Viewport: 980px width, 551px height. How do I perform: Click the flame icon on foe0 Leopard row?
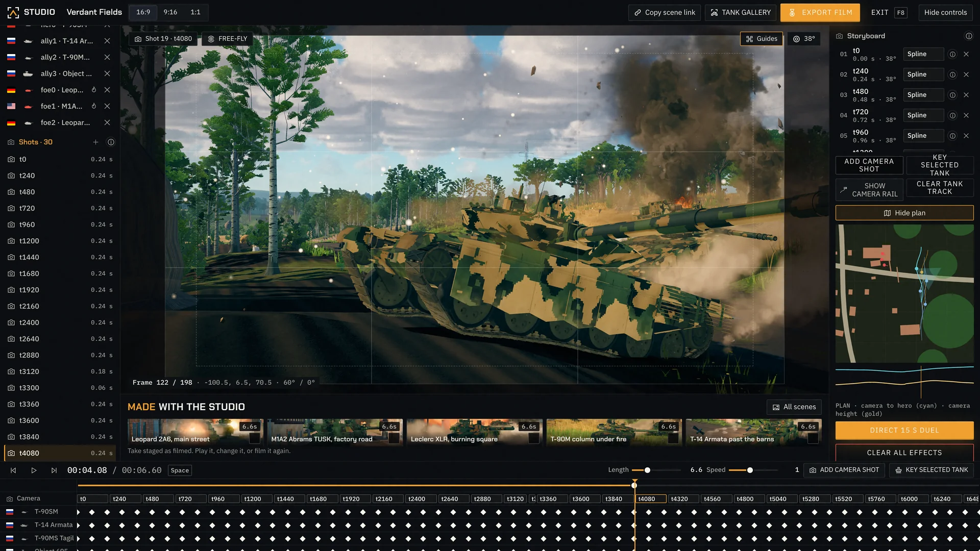click(94, 90)
